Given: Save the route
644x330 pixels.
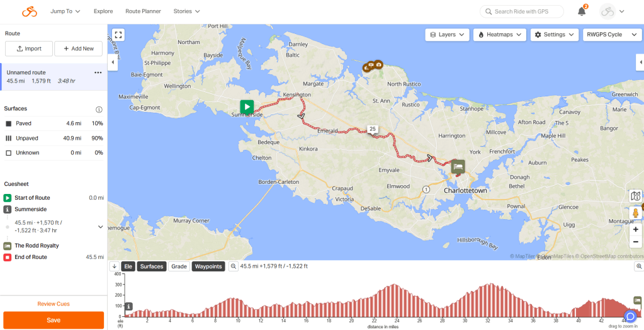Looking at the screenshot, I should click(x=54, y=320).
